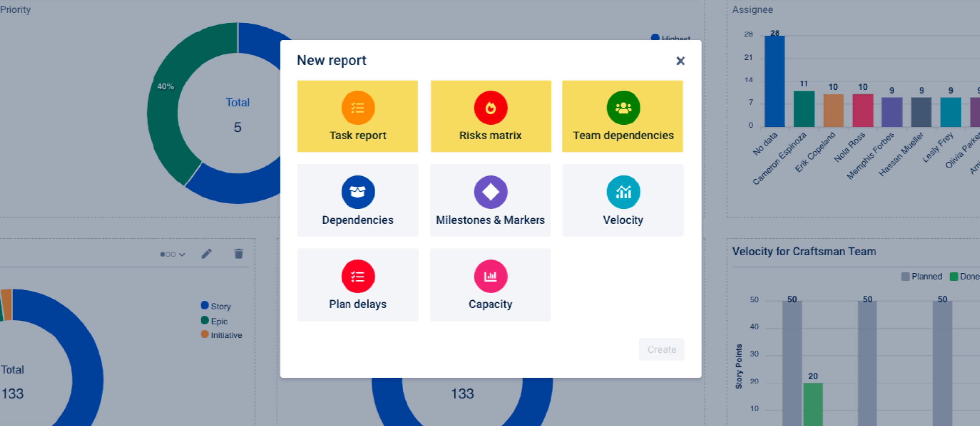Image resolution: width=980 pixels, height=426 pixels.
Task: Click the Dependencies label text
Action: coord(358,220)
